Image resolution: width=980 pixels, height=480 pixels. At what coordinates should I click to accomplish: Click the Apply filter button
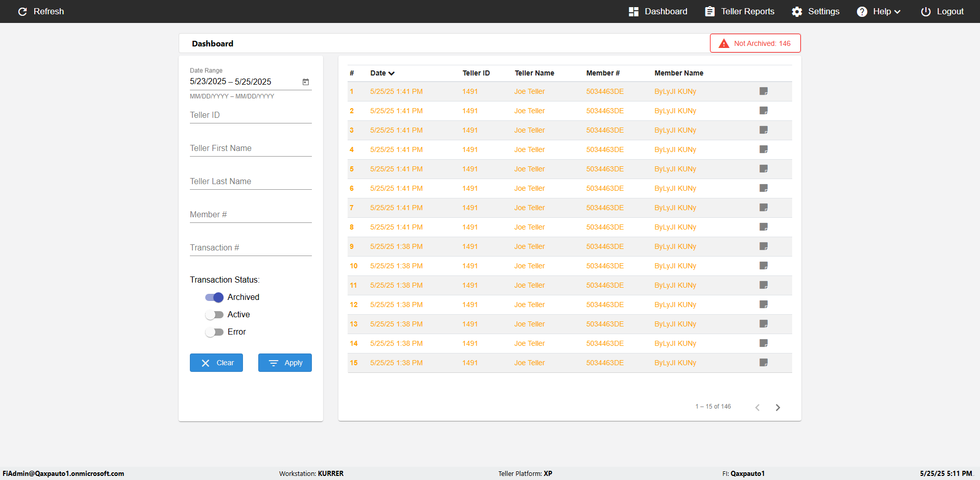point(285,363)
